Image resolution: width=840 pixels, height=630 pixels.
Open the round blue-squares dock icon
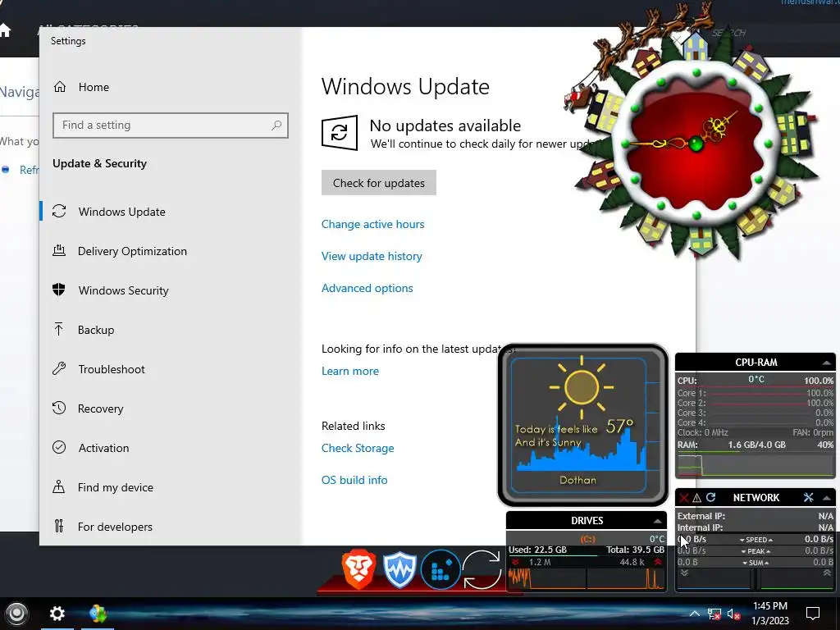(441, 569)
